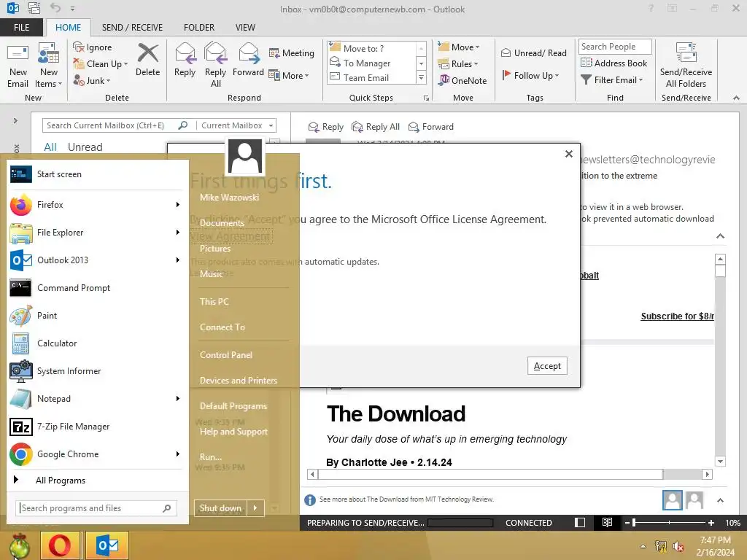This screenshot has width=747, height=560.
Task: Click the zoom slider handle
Action: coord(634,523)
